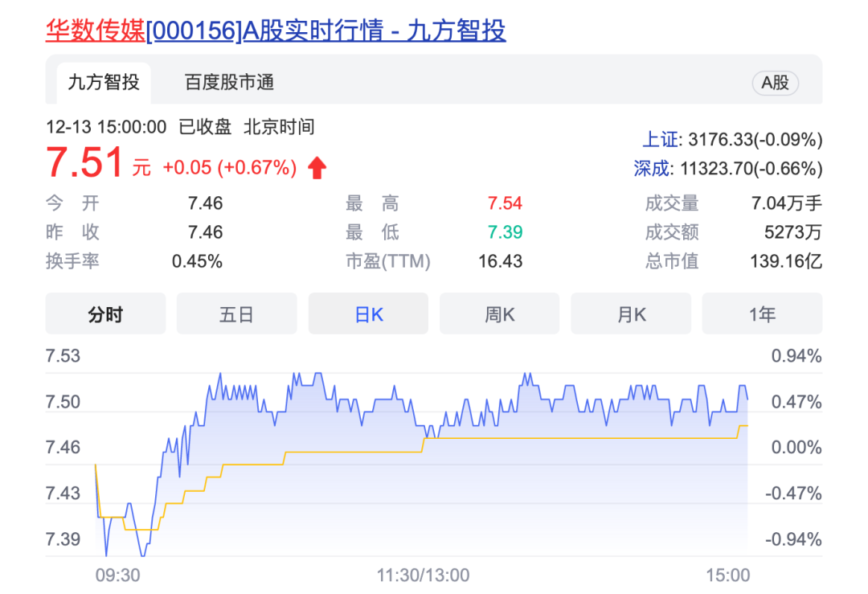Viewport: 868px width, 594px height.
Task: Click the 09:30 time axis label
Action: pyautogui.click(x=118, y=576)
